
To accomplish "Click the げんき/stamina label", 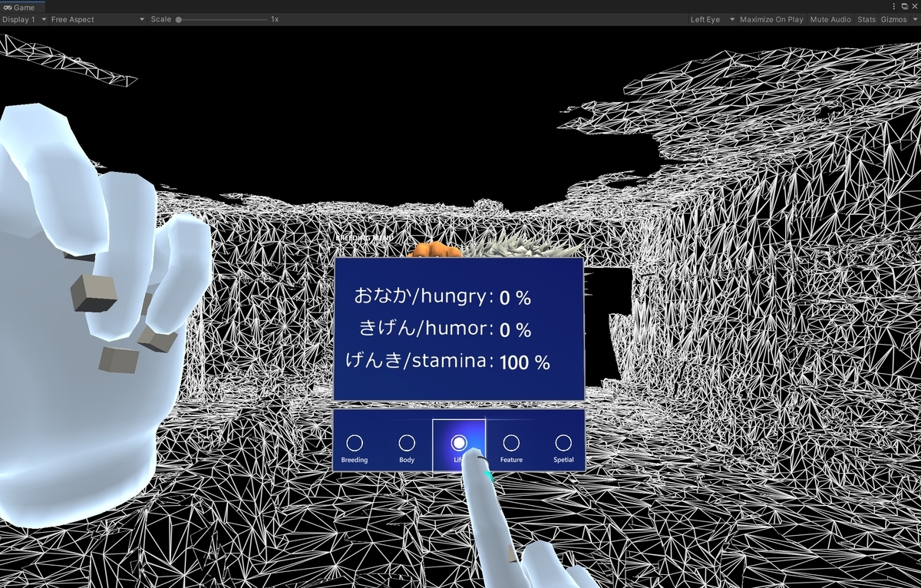I will click(421, 361).
